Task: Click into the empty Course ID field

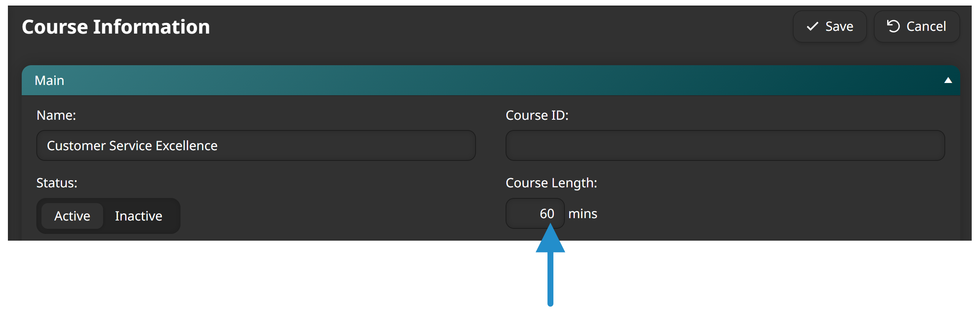Action: tap(725, 145)
